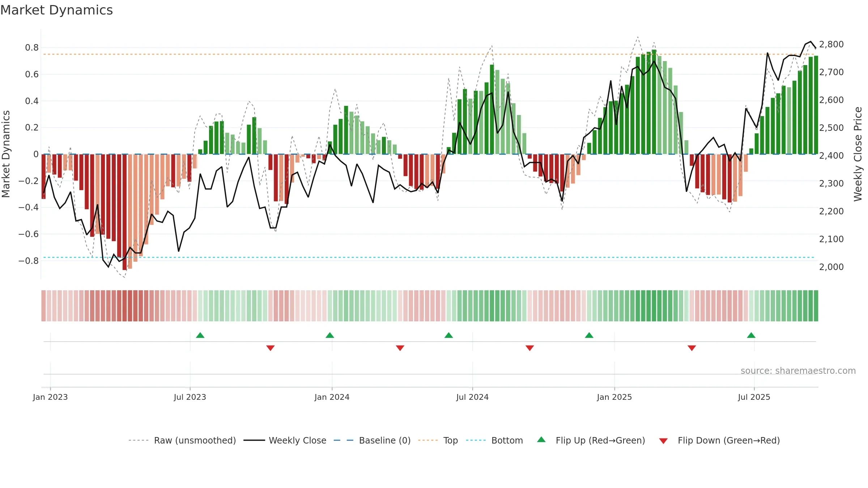Click the Market Dynamics chart title
This screenshot has height=488, width=868.
pyautogui.click(x=56, y=10)
